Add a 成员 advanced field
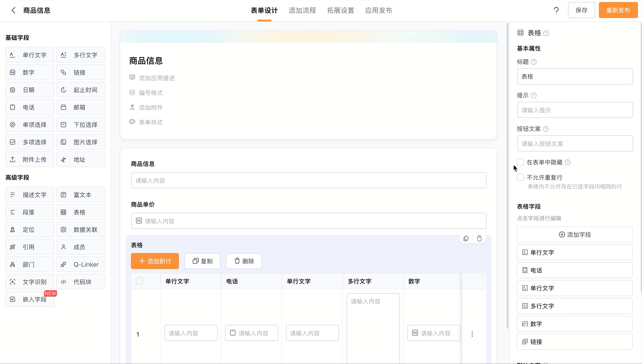642x364 pixels. pyautogui.click(x=81, y=247)
